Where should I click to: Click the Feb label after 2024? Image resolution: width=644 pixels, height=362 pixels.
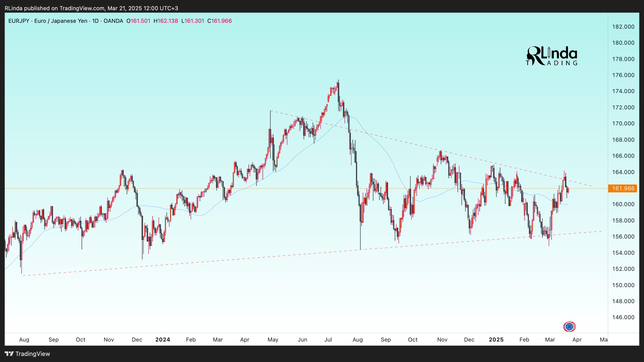click(190, 339)
